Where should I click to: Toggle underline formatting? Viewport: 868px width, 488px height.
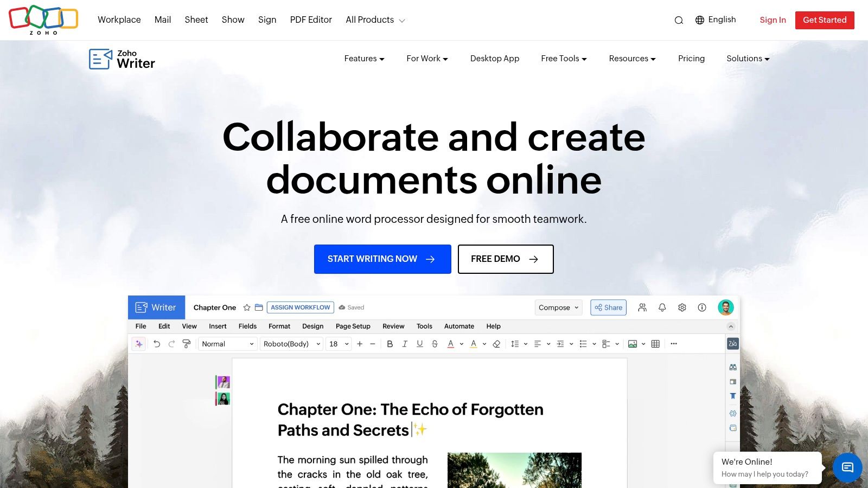pyautogui.click(x=419, y=344)
